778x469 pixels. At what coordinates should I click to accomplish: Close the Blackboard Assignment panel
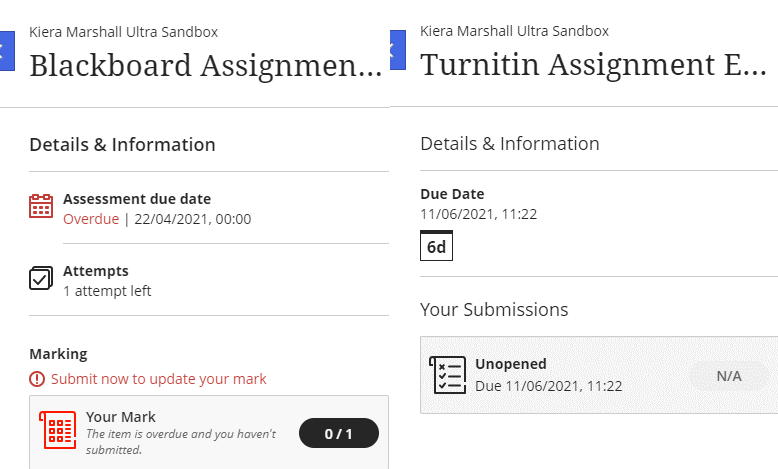pyautogui.click(x=7, y=51)
